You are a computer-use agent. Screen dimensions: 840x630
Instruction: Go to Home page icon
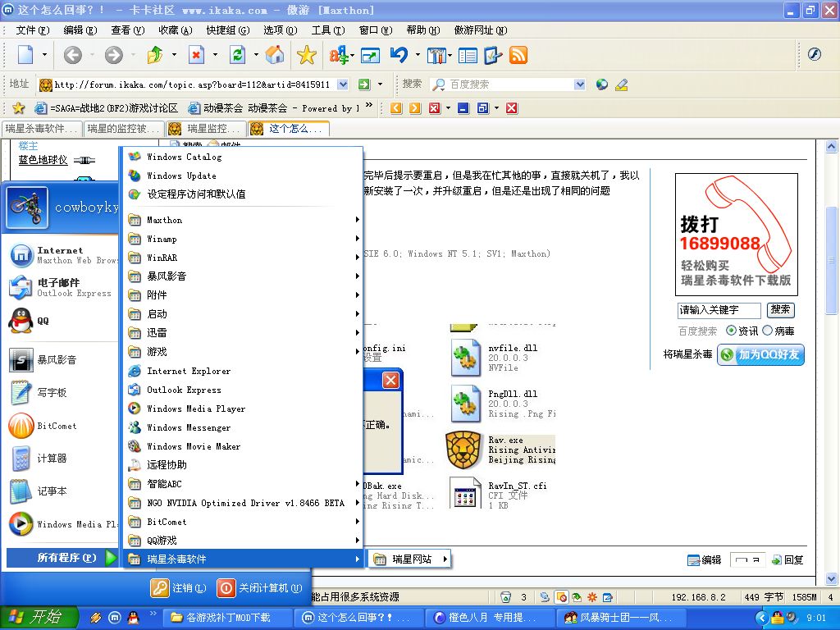[275, 55]
